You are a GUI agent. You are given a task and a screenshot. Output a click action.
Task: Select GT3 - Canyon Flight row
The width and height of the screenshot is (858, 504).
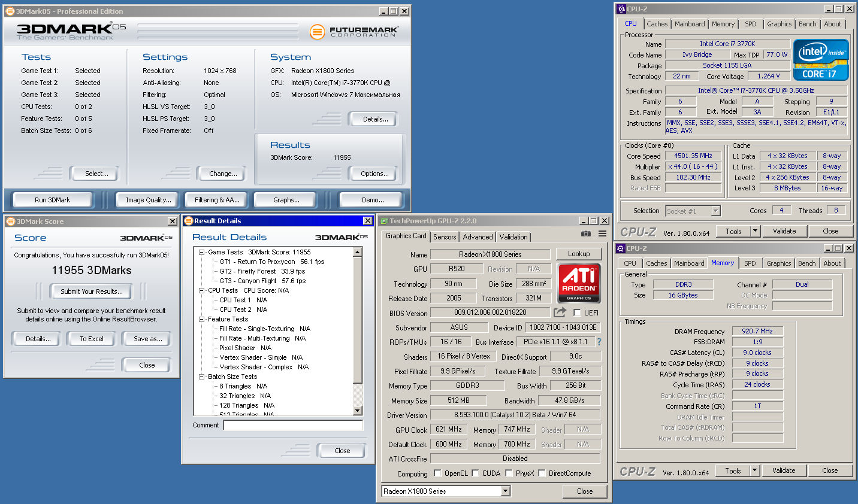click(x=262, y=281)
